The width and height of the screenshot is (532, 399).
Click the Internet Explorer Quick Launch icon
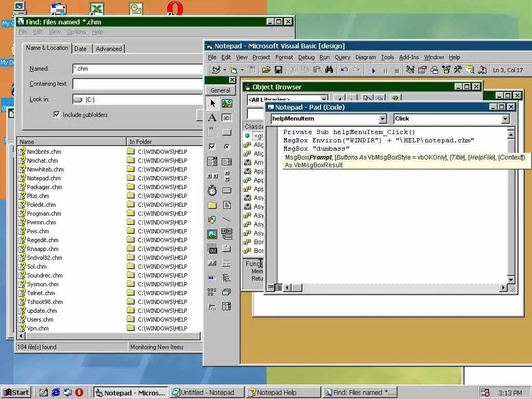pyautogui.click(x=56, y=393)
